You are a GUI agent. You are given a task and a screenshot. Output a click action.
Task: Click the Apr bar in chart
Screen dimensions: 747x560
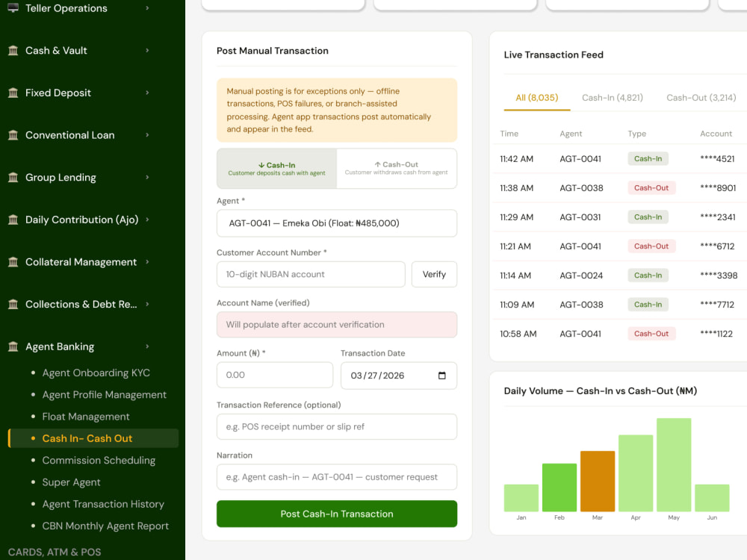(636, 473)
